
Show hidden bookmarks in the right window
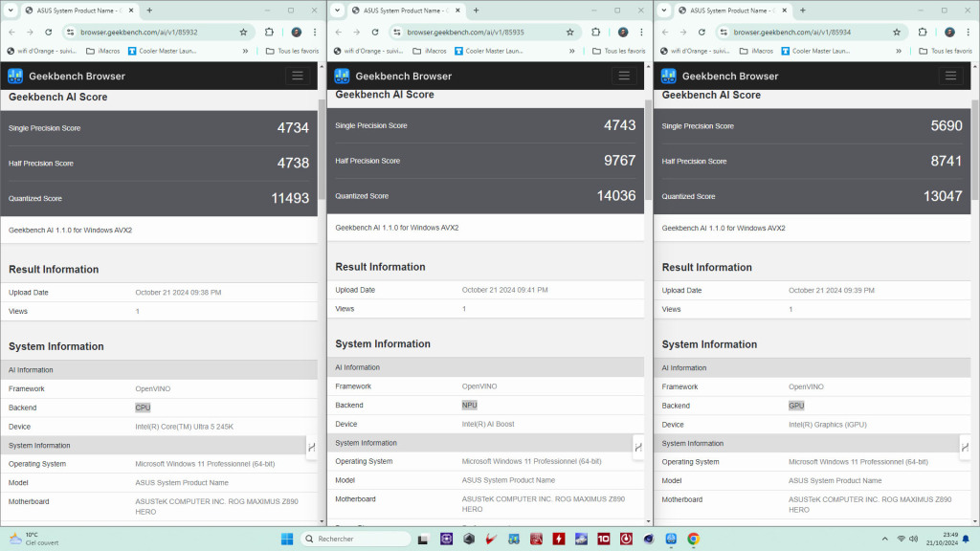899,52
